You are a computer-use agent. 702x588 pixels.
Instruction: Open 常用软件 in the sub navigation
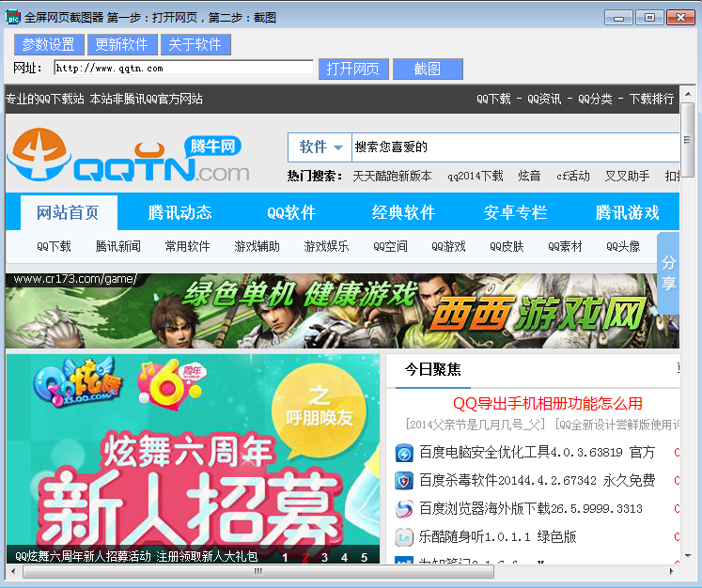pyautogui.click(x=187, y=246)
